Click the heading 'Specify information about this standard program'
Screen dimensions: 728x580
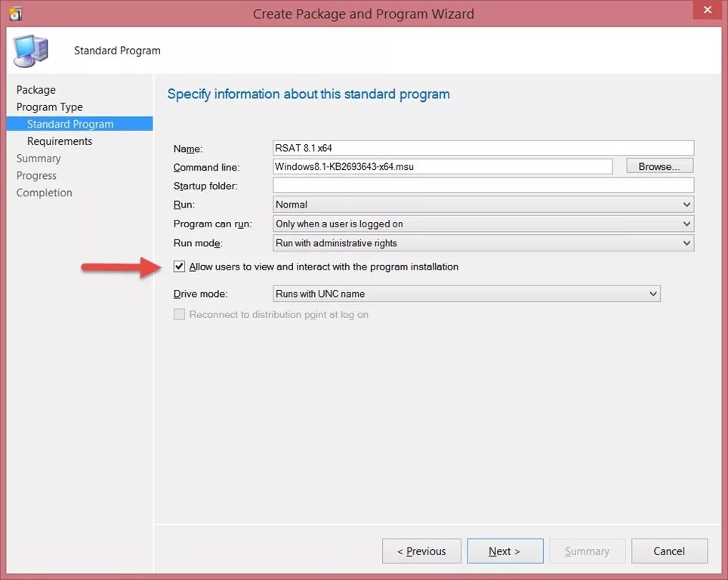308,94
